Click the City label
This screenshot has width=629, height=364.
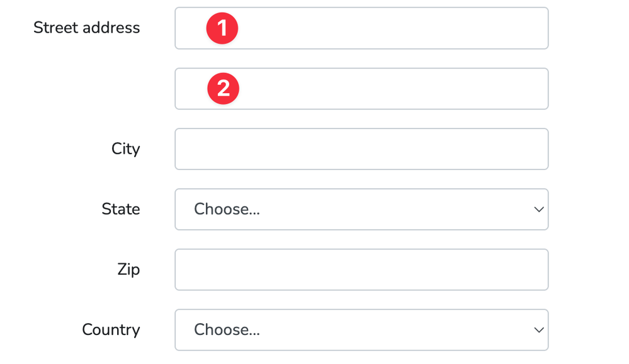coord(125,149)
